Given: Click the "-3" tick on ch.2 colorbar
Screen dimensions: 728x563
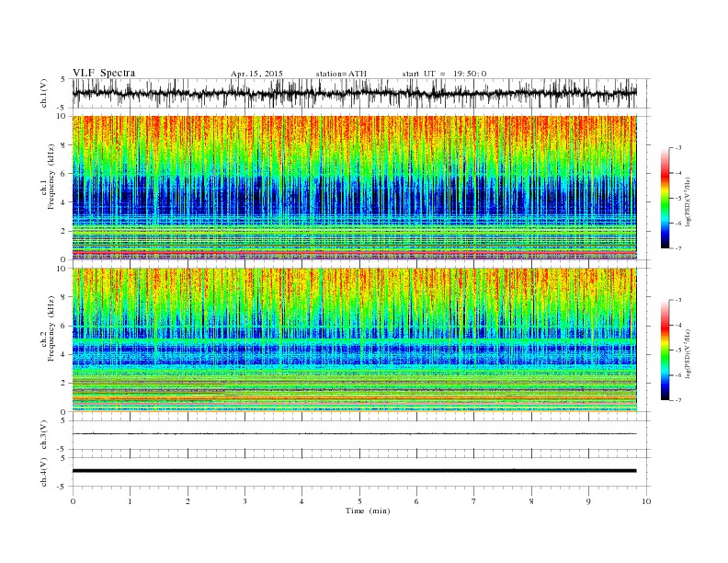Looking at the screenshot, I should pos(677,300).
